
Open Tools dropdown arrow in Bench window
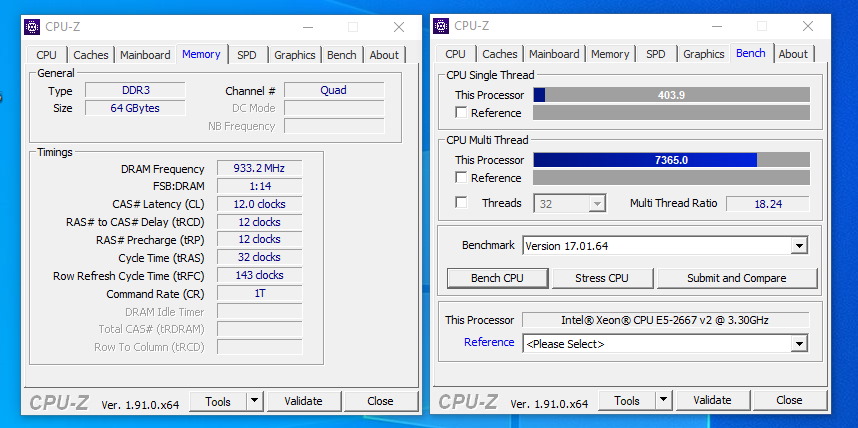click(x=664, y=401)
